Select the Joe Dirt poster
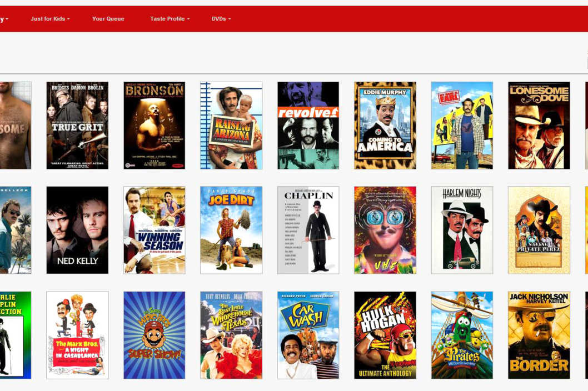Image resolution: width=588 pixels, height=391 pixels. click(231, 230)
